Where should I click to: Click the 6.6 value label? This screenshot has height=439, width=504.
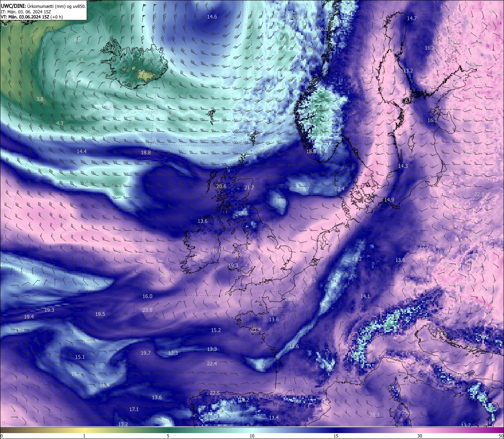point(80,60)
